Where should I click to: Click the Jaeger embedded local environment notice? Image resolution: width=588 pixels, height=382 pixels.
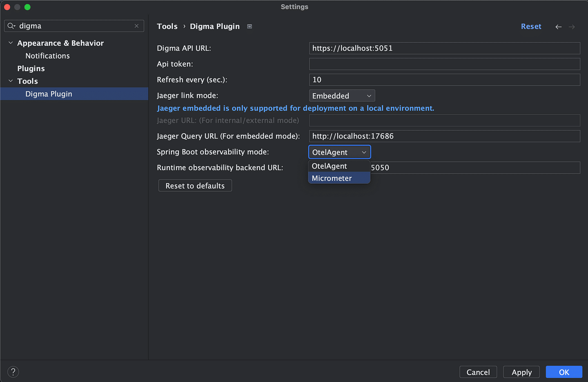(296, 108)
